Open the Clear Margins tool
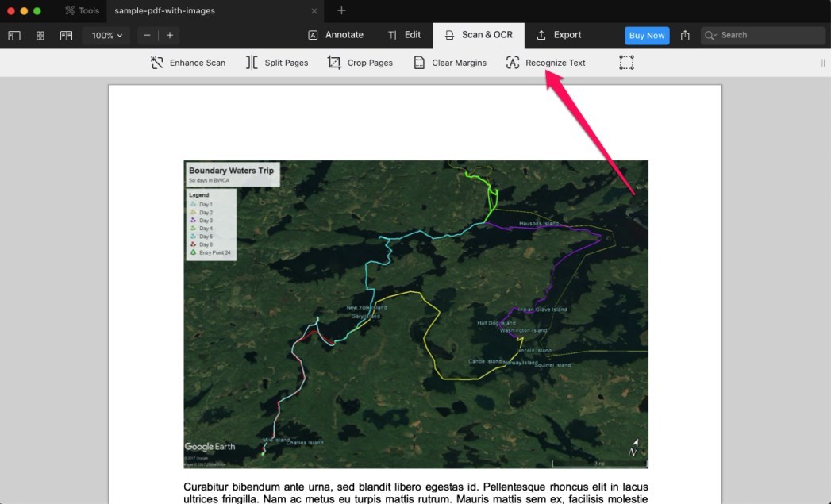Viewport: 831px width, 504px height. 450,62
